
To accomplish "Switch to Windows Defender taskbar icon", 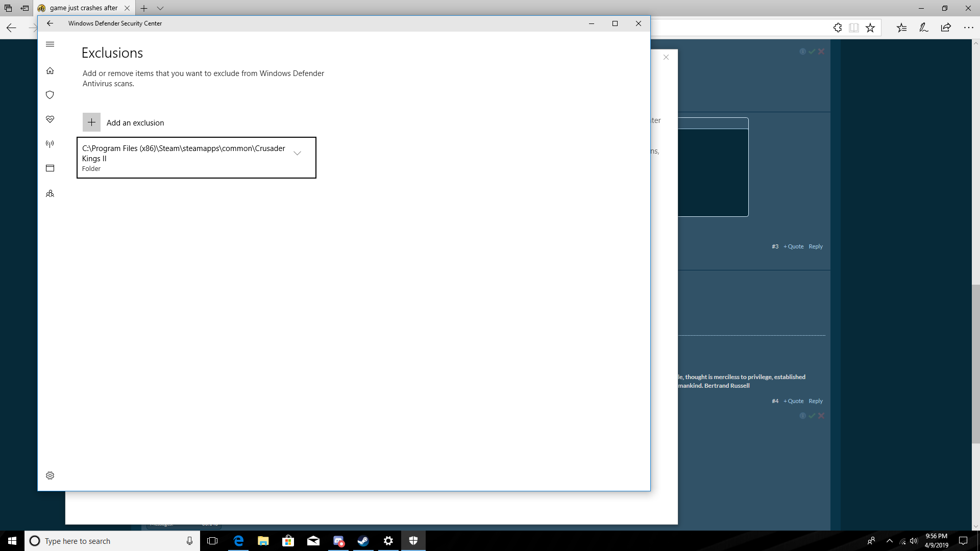I will click(x=413, y=541).
